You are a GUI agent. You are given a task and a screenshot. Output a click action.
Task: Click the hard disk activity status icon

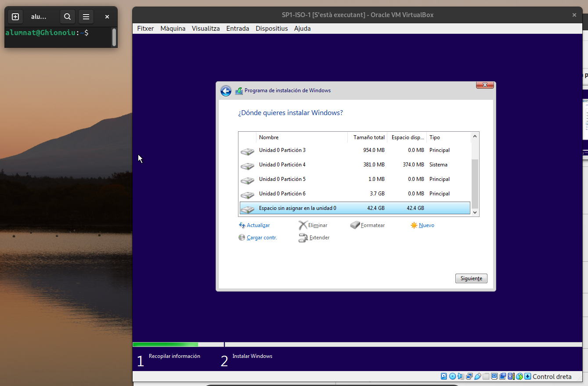pyautogui.click(x=444, y=376)
